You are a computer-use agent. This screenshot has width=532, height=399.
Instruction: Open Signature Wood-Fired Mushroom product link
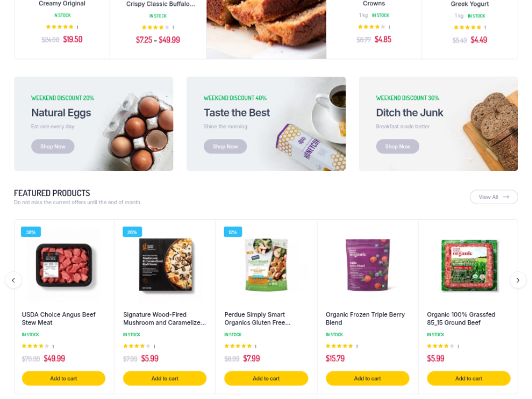pyautogui.click(x=164, y=319)
